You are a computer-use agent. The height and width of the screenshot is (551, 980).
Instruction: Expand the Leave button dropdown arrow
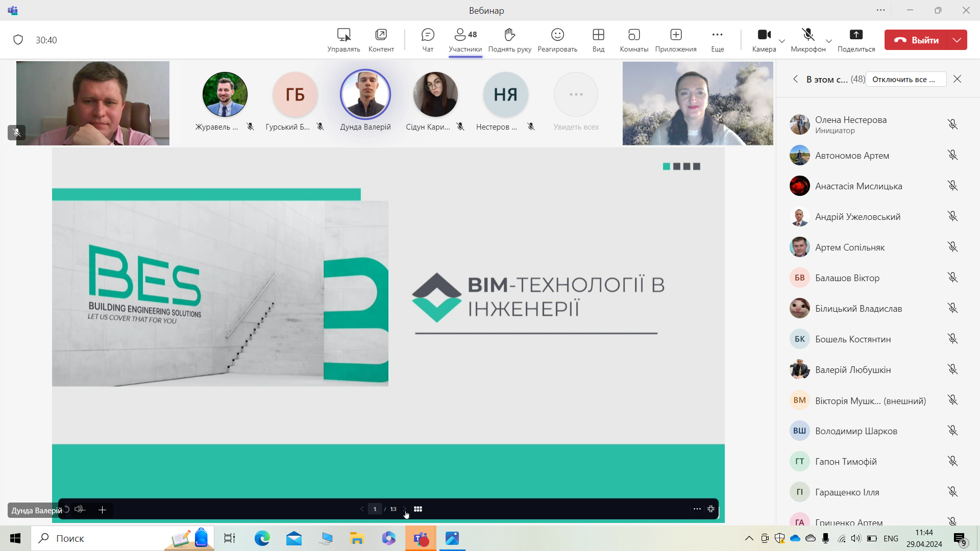pos(957,40)
